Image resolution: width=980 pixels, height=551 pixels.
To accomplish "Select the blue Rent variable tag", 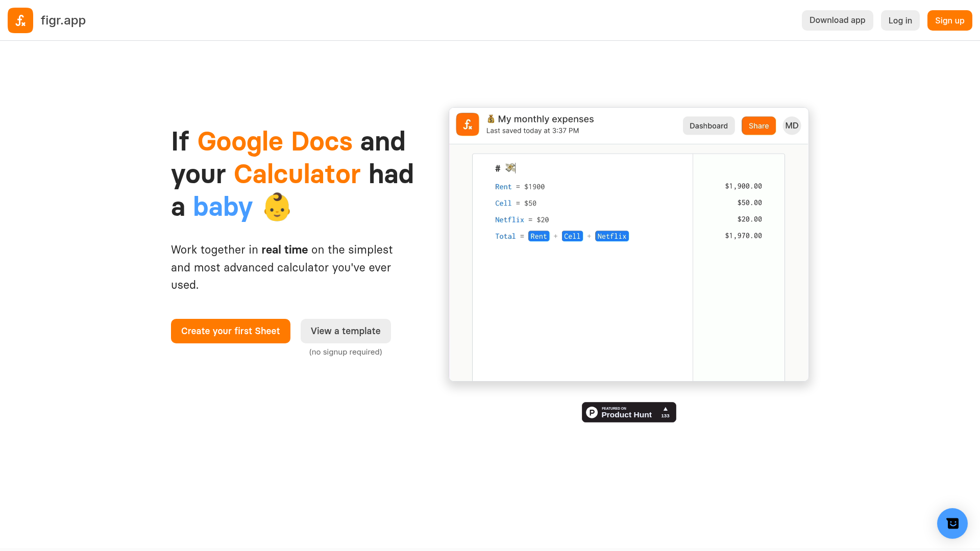I will (x=538, y=236).
